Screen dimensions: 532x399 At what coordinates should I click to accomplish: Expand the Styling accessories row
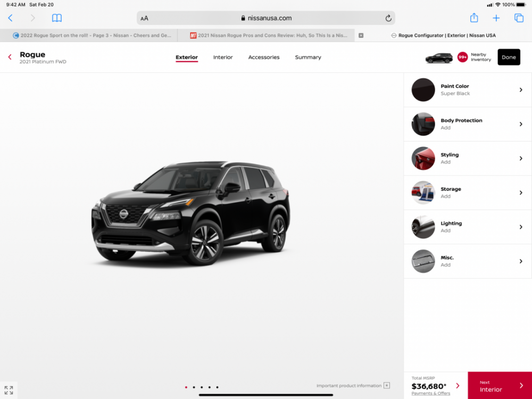click(x=467, y=159)
